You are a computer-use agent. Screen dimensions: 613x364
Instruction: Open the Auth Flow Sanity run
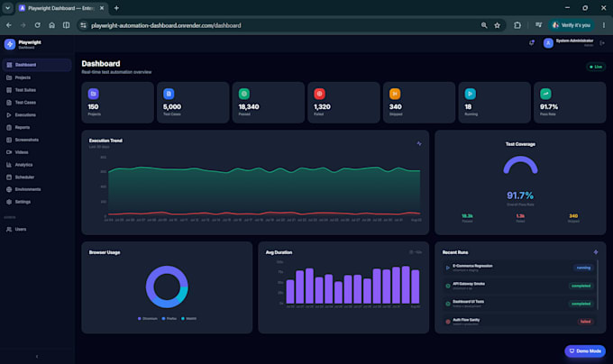pyautogui.click(x=519, y=322)
